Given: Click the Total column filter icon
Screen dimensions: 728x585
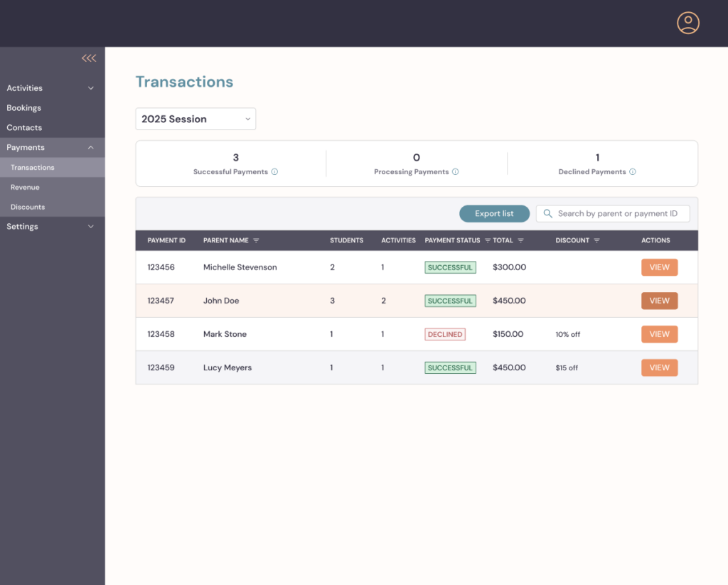Looking at the screenshot, I should pos(520,241).
